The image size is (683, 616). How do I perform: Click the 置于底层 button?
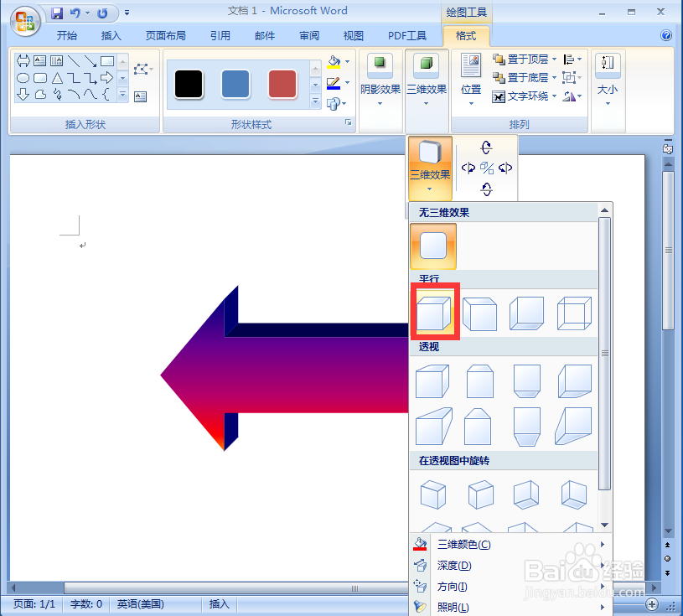coord(520,78)
